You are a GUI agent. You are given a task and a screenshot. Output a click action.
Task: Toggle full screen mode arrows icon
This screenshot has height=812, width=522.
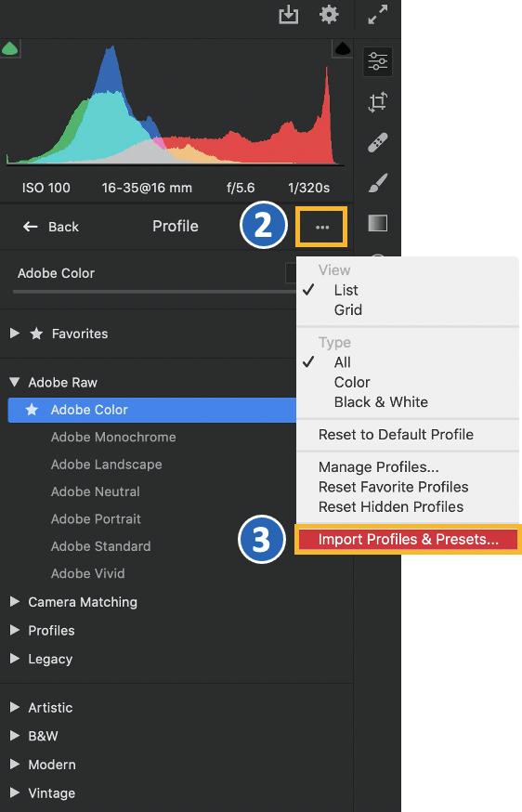pyautogui.click(x=377, y=15)
